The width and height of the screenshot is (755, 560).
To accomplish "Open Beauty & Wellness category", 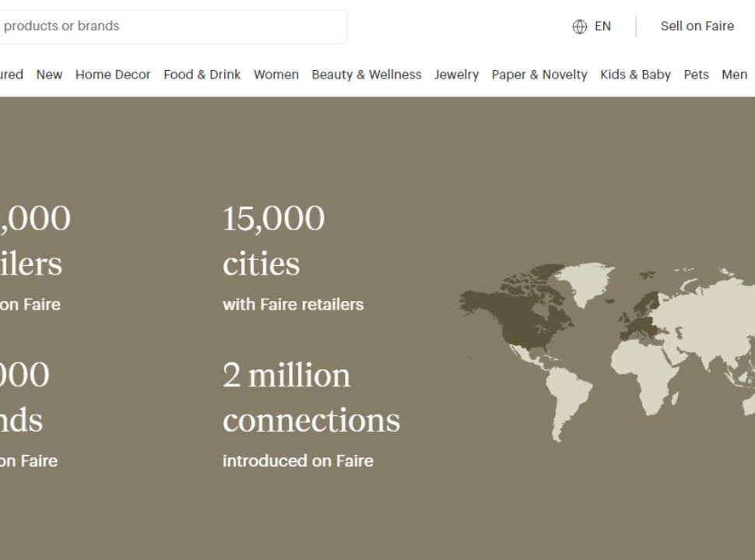I will point(367,75).
